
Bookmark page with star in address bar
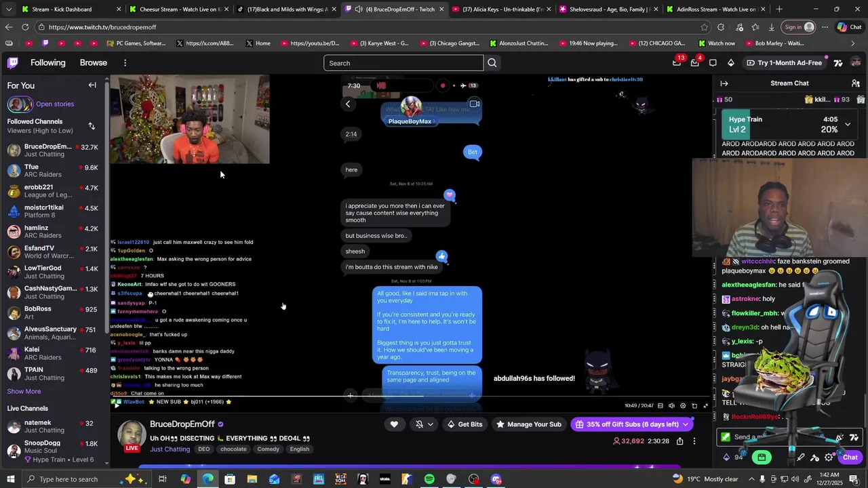click(705, 27)
